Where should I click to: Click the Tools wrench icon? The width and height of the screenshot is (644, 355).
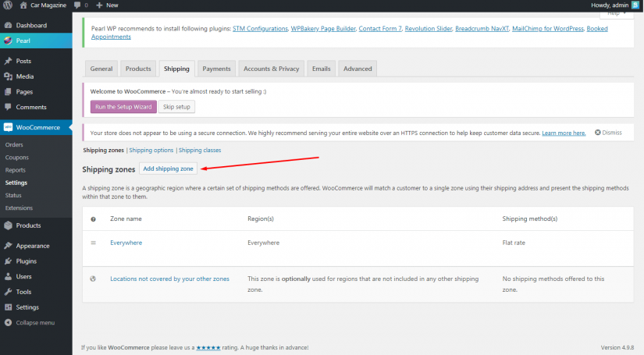9,292
